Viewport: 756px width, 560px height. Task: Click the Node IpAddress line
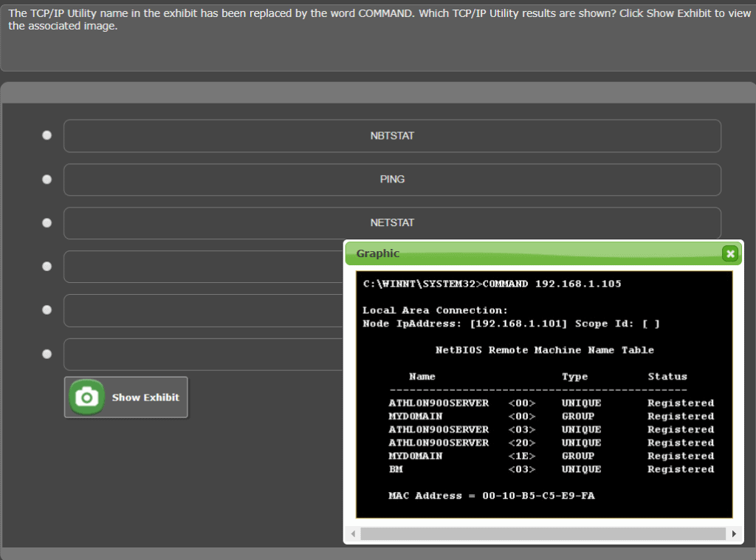[x=511, y=323]
